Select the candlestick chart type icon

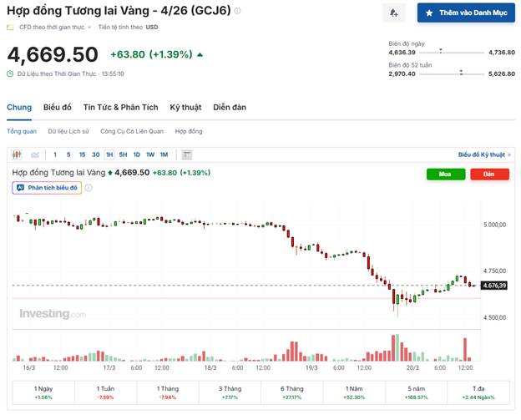click(17, 154)
